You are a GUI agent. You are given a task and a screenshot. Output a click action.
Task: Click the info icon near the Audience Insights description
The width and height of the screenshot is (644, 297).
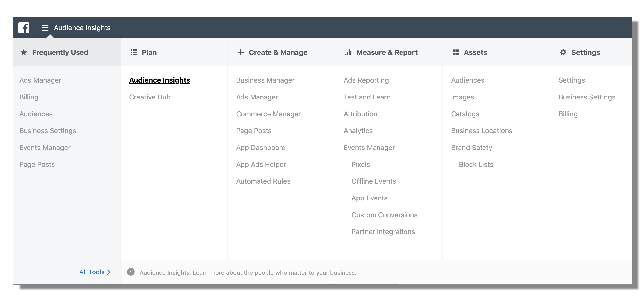(131, 272)
